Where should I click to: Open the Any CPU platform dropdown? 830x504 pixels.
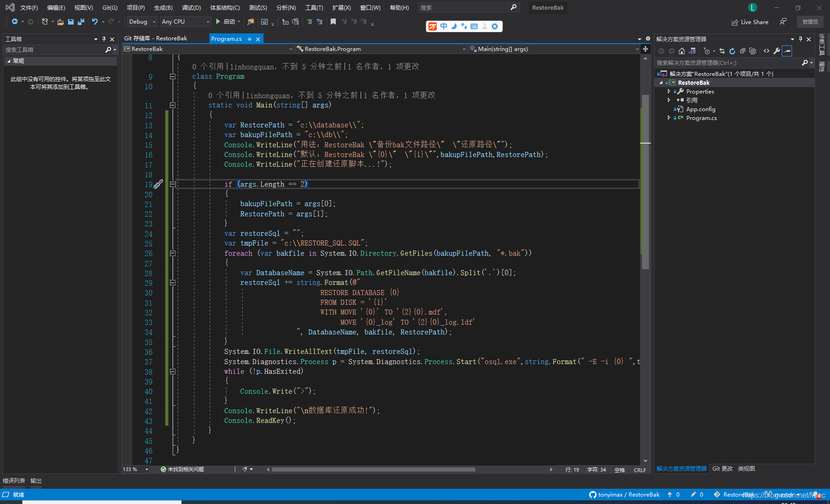[185, 22]
